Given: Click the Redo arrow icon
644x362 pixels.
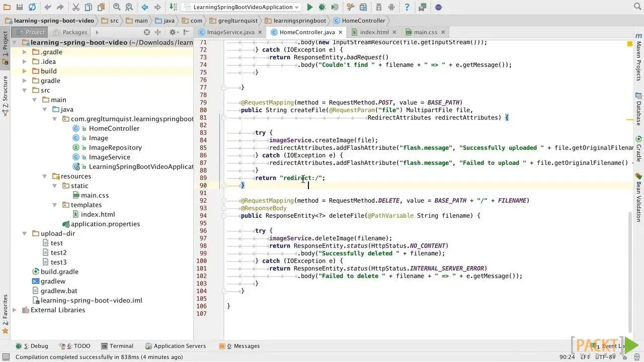Looking at the screenshot, I should click(x=60, y=7).
